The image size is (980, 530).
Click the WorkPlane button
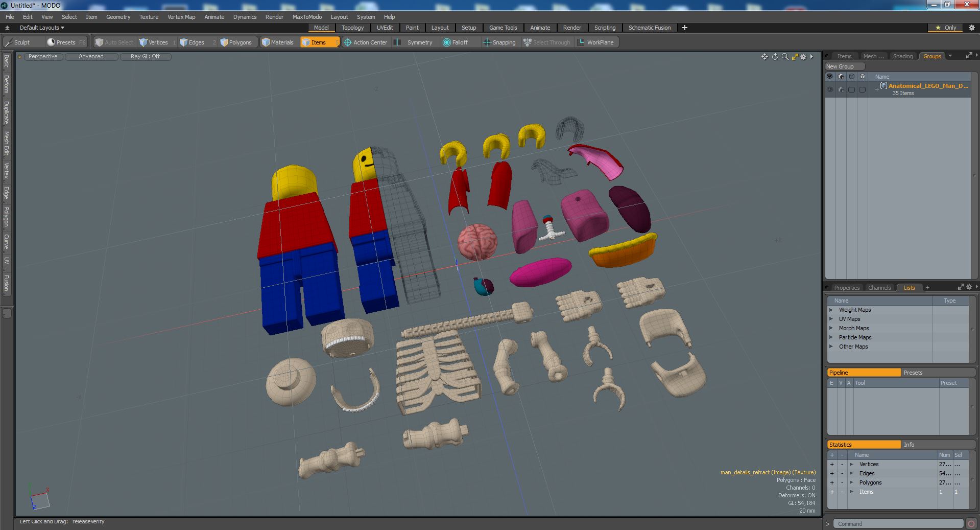pos(596,42)
